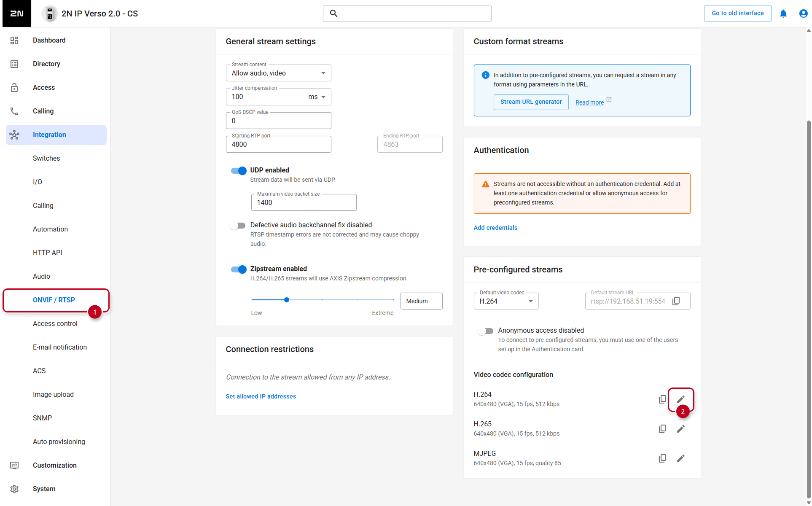The image size is (812, 506).
Task: Click the System gear icon
Action: pos(14,489)
